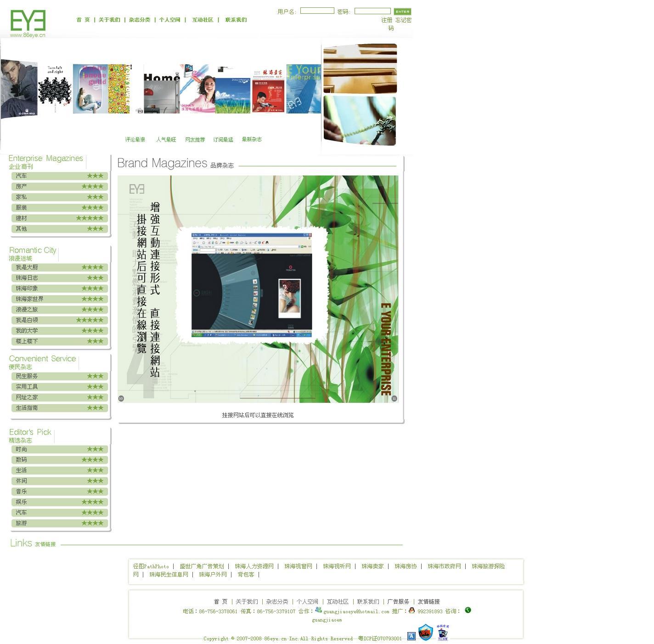
Task: Click the shield security badge in the footer
Action: [425, 633]
